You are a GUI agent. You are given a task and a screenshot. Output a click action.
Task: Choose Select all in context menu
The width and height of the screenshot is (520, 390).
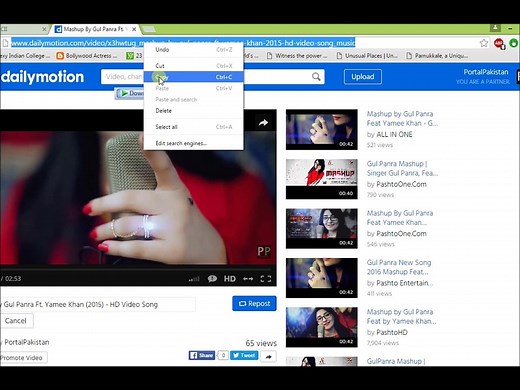pyautogui.click(x=194, y=127)
